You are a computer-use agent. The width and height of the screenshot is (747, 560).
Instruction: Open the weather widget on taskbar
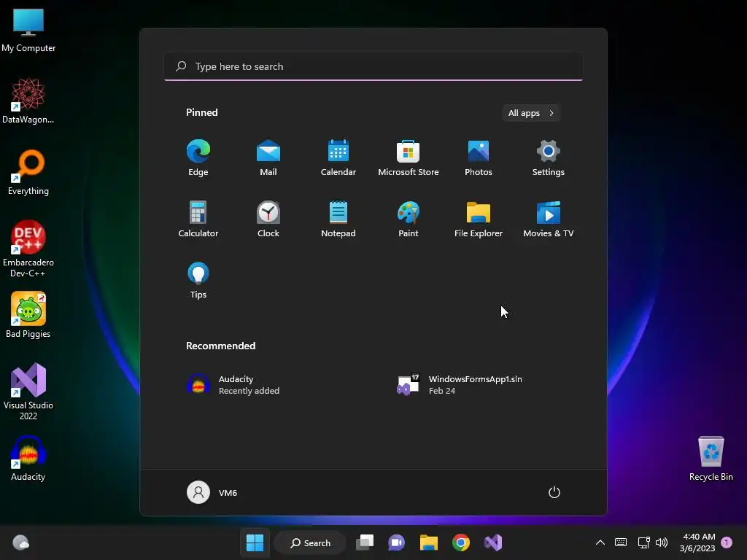click(x=21, y=542)
